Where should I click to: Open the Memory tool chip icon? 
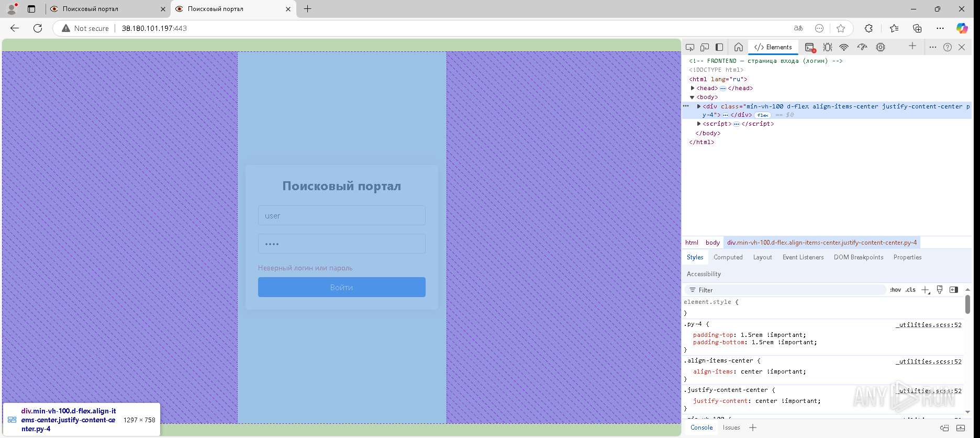click(x=881, y=47)
